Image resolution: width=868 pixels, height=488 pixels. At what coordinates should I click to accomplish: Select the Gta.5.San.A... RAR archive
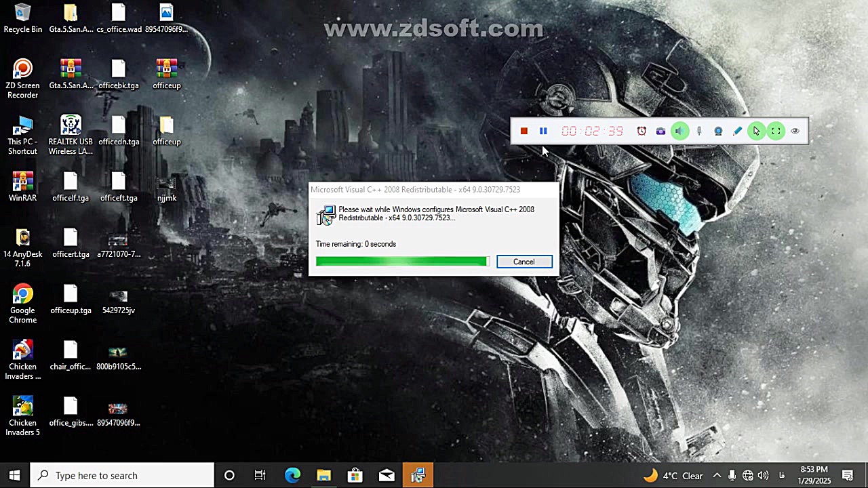(x=71, y=75)
